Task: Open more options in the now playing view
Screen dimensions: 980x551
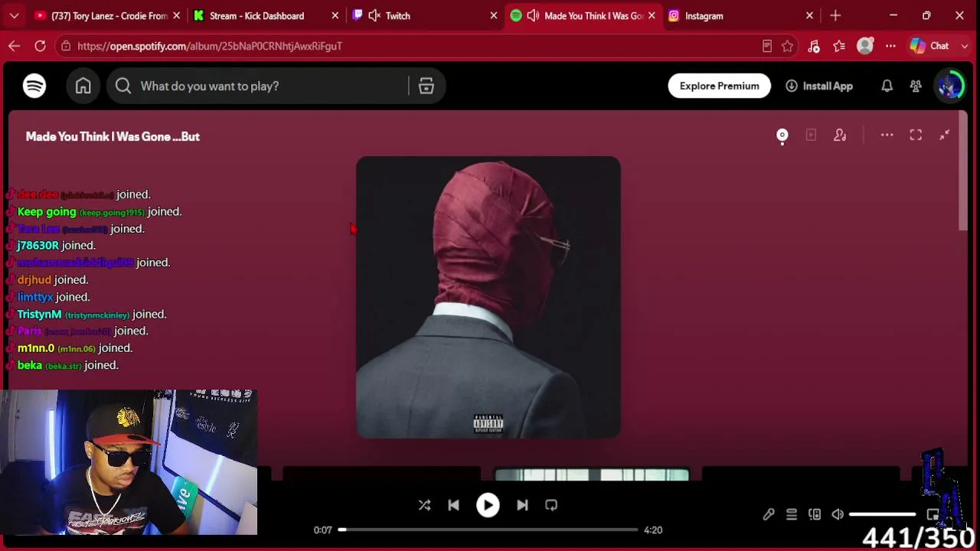Action: pyautogui.click(x=887, y=135)
